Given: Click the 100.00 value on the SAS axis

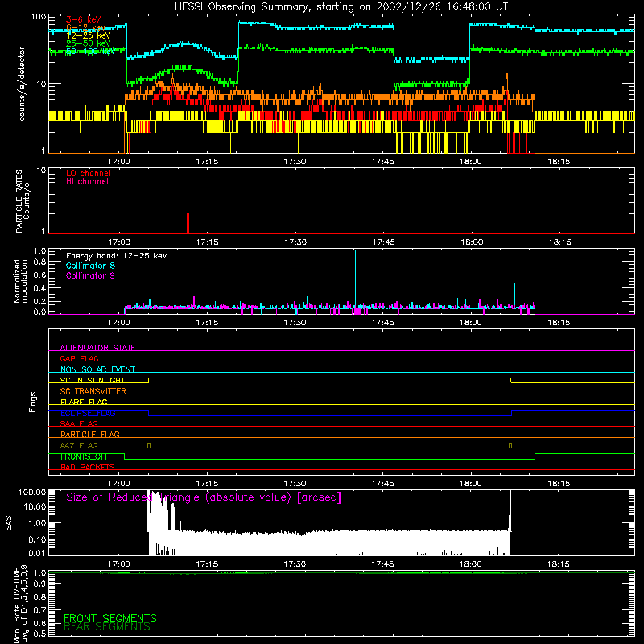Looking at the screenshot, I should [x=32, y=492].
